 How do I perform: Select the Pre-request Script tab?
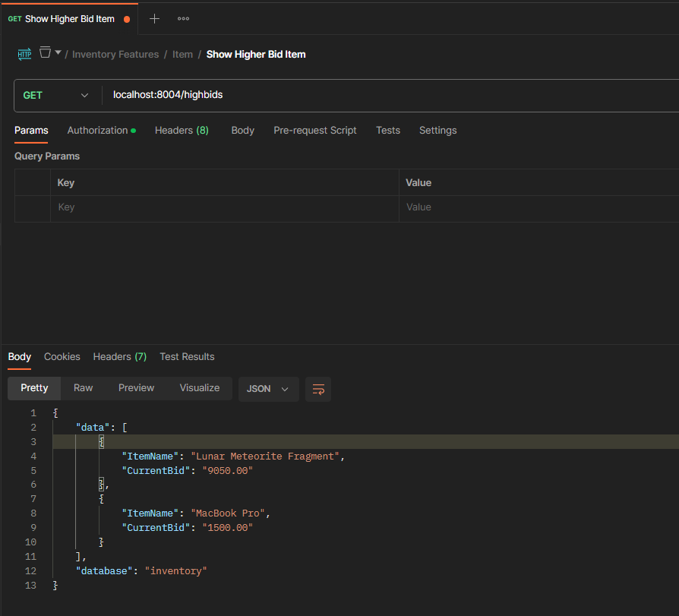pos(314,131)
